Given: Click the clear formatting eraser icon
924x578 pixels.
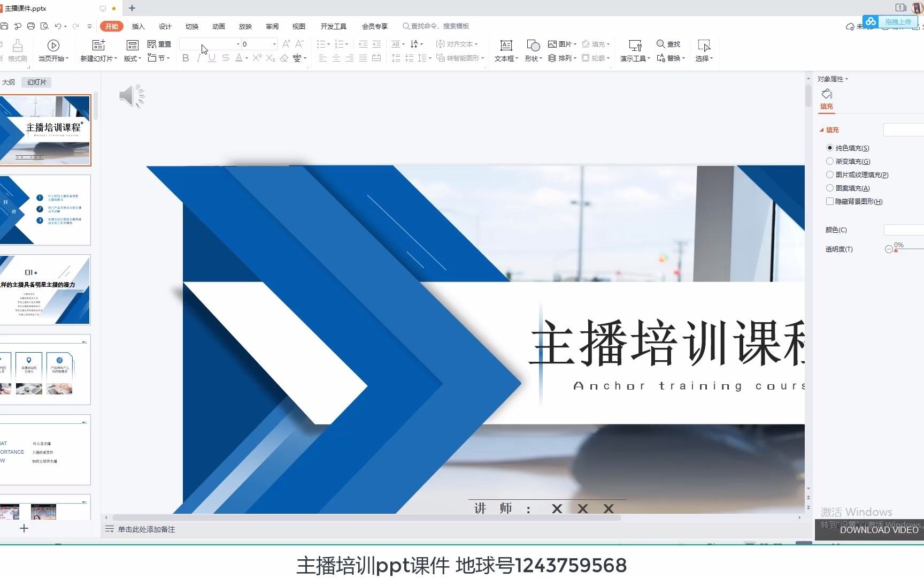Looking at the screenshot, I should (284, 58).
